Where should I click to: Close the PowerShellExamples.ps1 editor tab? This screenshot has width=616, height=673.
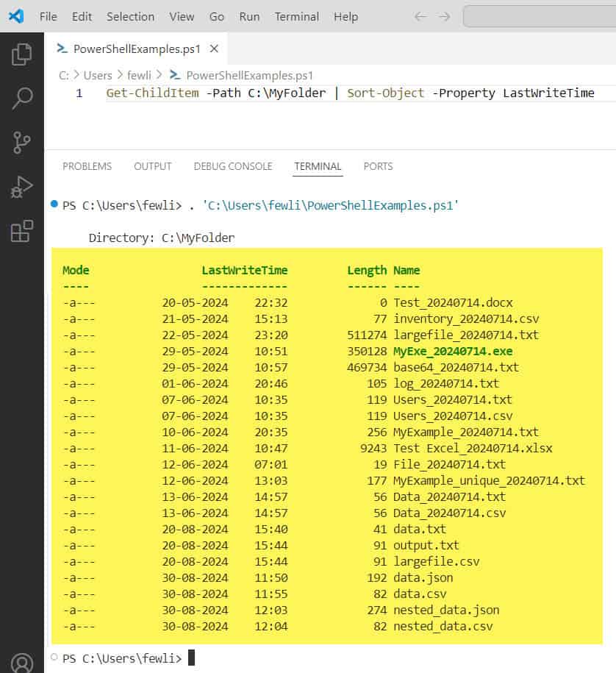click(214, 49)
